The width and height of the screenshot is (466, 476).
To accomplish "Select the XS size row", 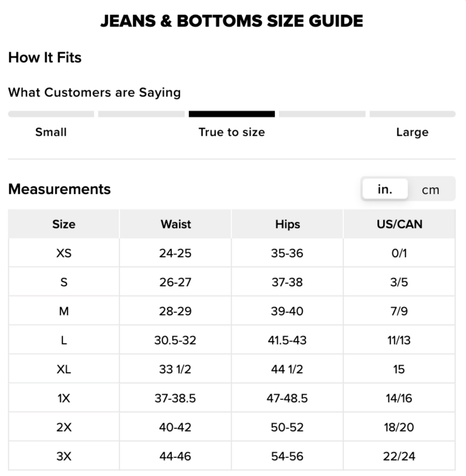I will pyautogui.click(x=232, y=253).
